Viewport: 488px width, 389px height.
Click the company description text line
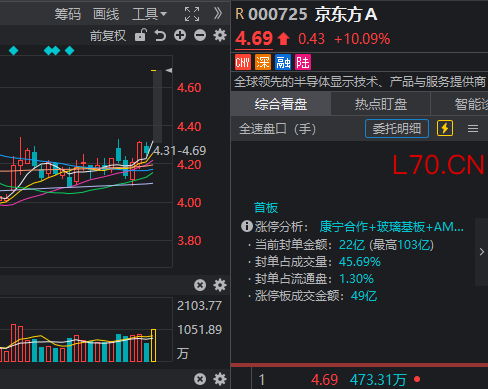point(360,82)
